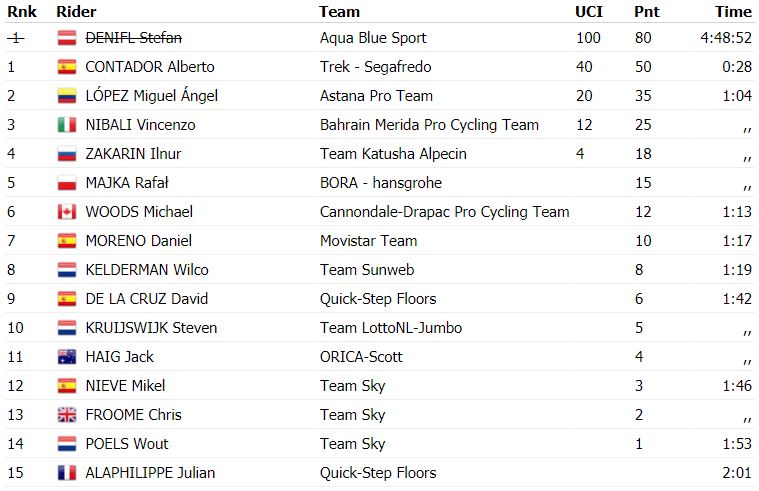Viewport: 759px width, 491px height.
Task: Click the Austrian flag beside DENIFL Stefan
Action: click(x=67, y=38)
